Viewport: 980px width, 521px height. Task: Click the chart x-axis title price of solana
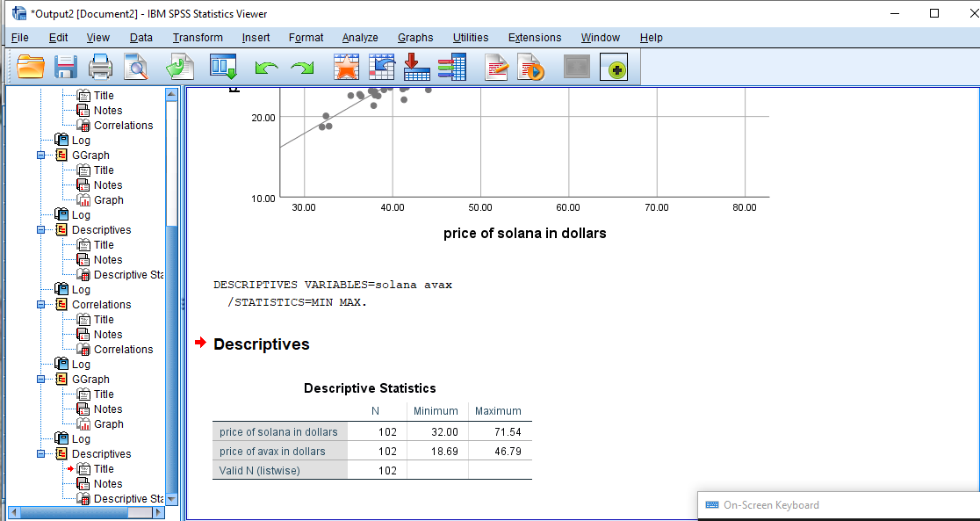(x=525, y=234)
